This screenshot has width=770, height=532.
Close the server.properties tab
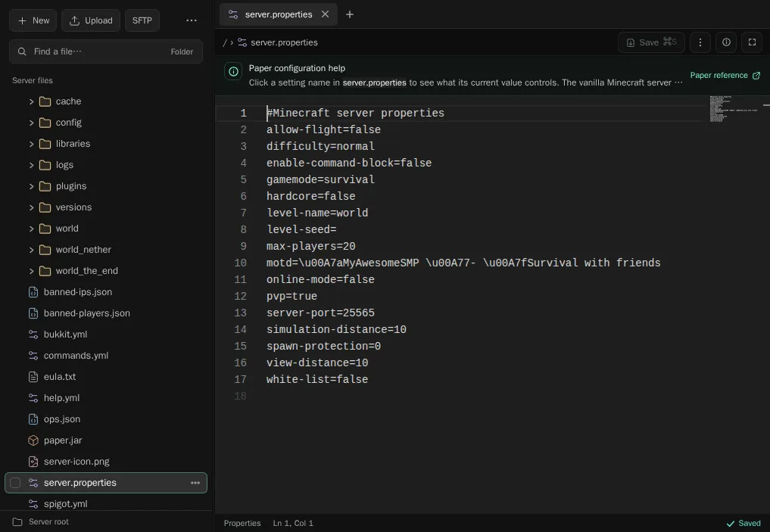click(x=325, y=14)
